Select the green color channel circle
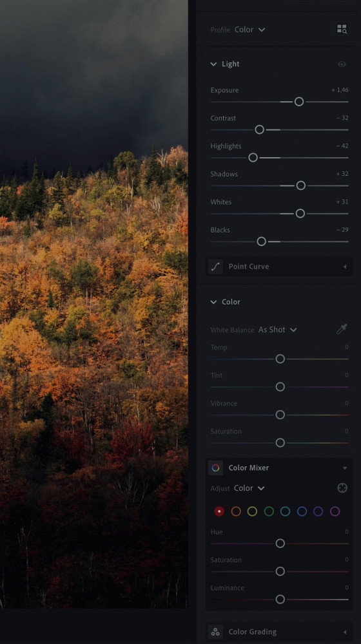The width and height of the screenshot is (361, 644). [269, 511]
